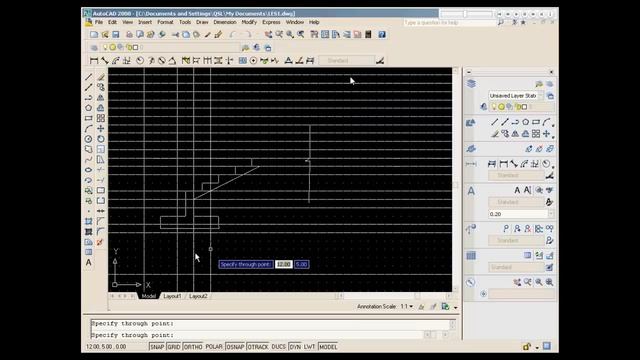Screen dimensions: 640x360
Task: Toggle ORTHO mode in status bar
Action: (x=193, y=347)
